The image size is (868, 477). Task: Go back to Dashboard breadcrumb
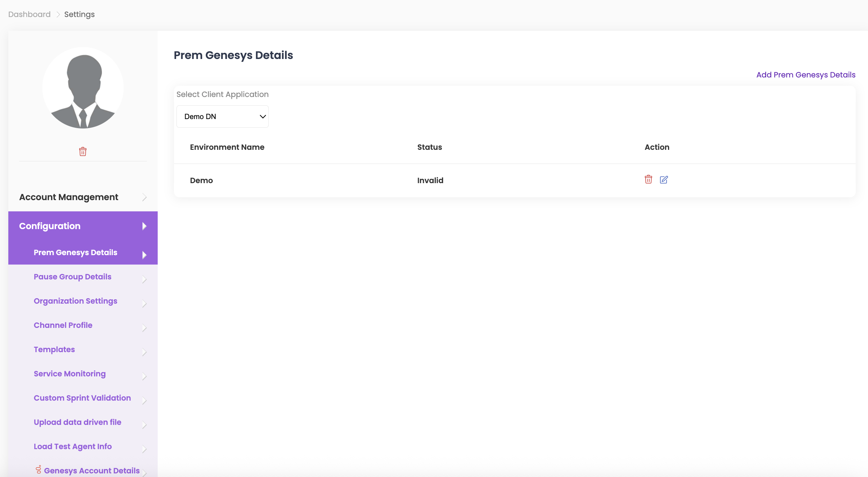pyautogui.click(x=29, y=14)
